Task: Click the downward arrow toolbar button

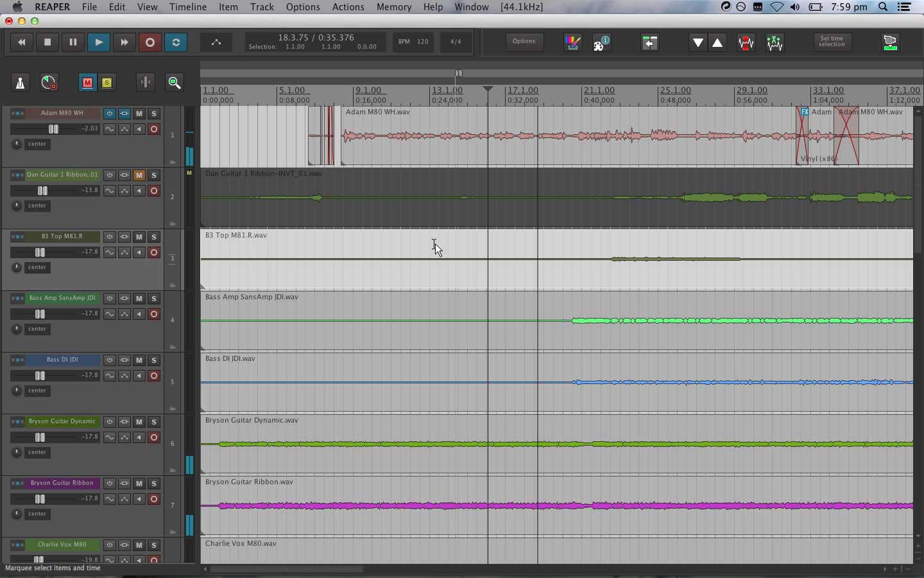Action: pos(698,43)
